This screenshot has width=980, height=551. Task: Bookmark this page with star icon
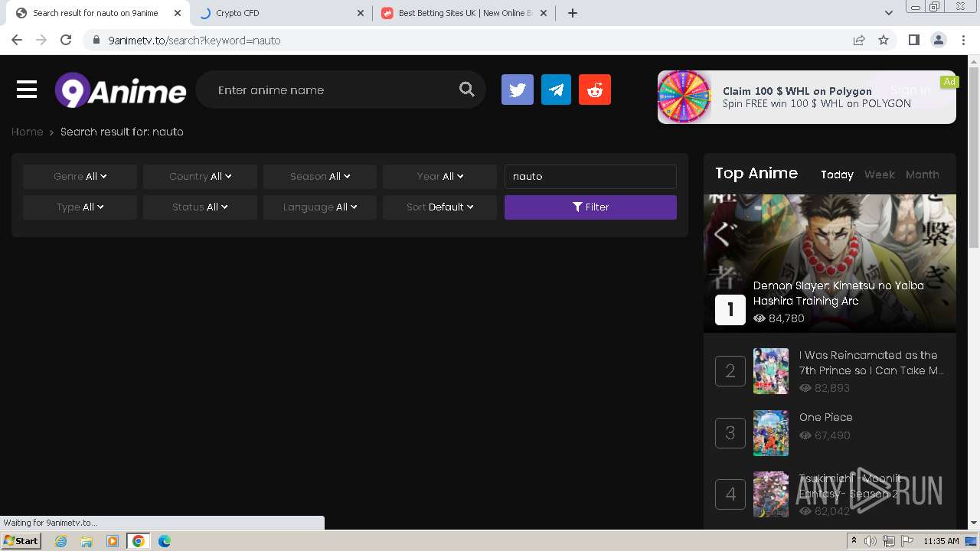click(884, 40)
